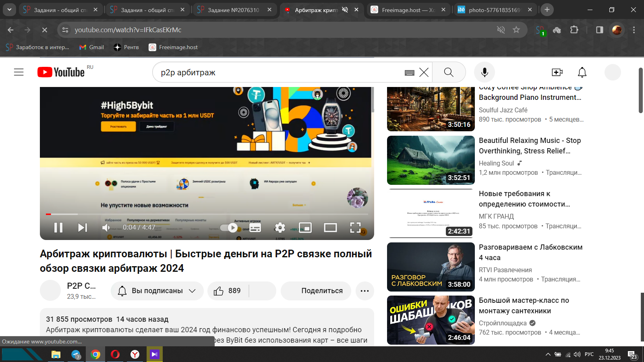Viewport: 644px width, 362px height.
Task: Bookmark this page with star
Action: pos(516,30)
